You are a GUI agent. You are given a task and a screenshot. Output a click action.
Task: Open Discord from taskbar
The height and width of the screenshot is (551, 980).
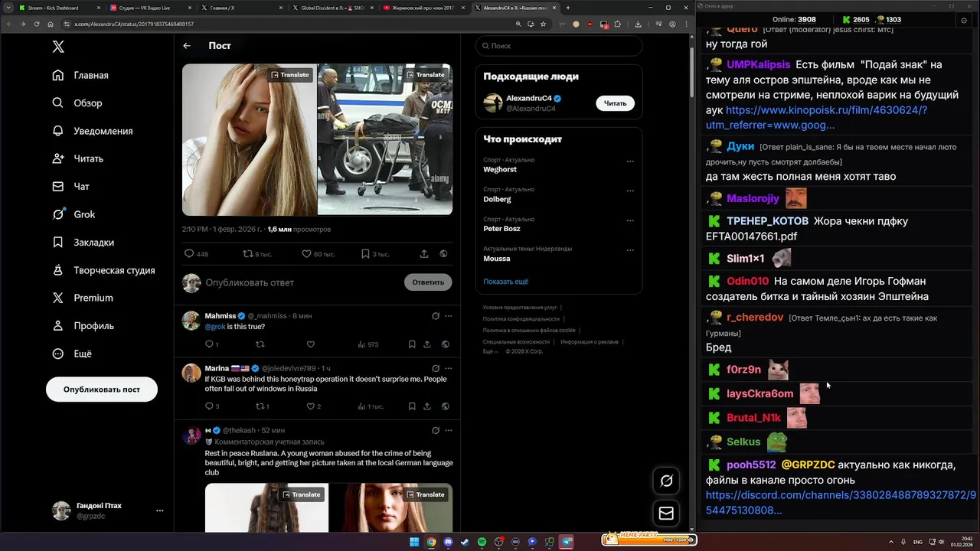pos(448,542)
